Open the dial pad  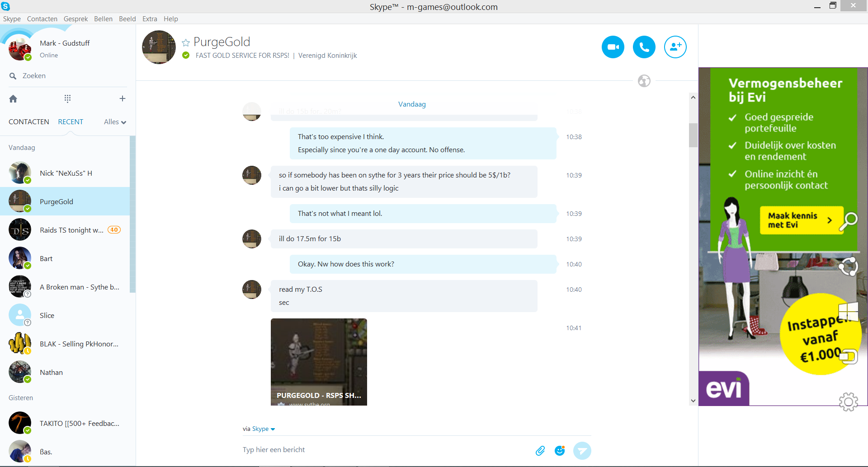point(67,98)
